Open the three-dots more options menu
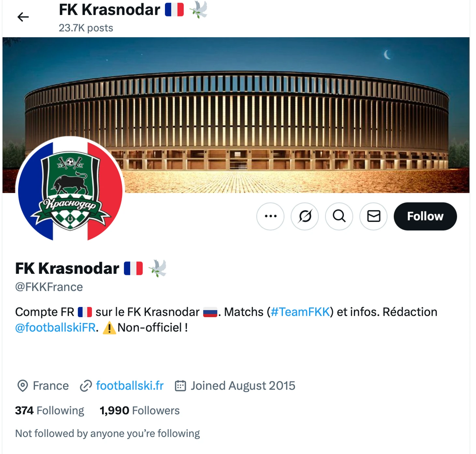This screenshot has height=454, width=476. tap(270, 216)
